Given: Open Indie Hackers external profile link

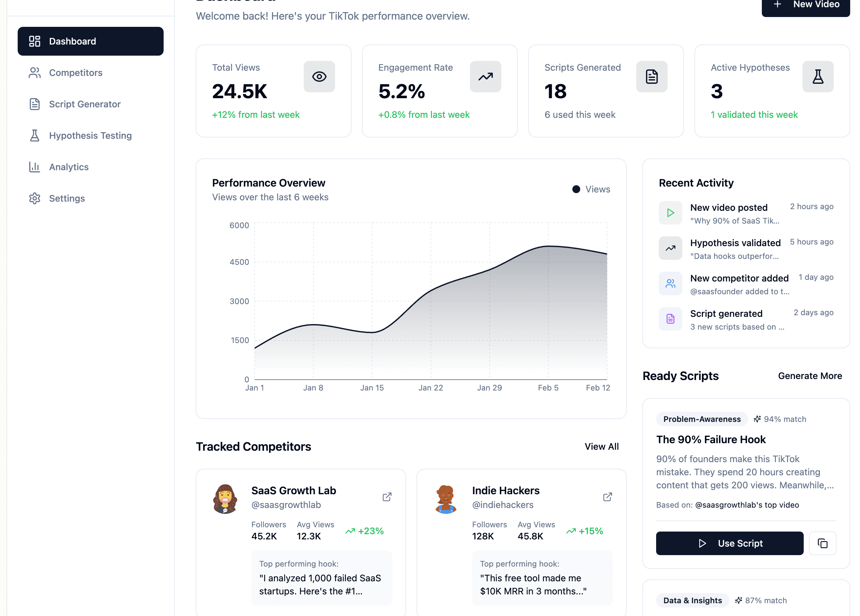Looking at the screenshot, I should 607,497.
